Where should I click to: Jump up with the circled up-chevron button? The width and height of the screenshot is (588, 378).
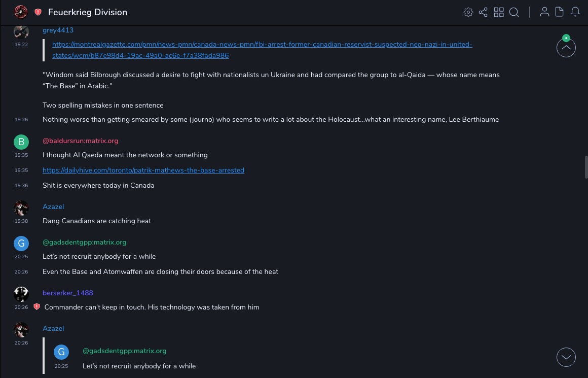coord(566,48)
